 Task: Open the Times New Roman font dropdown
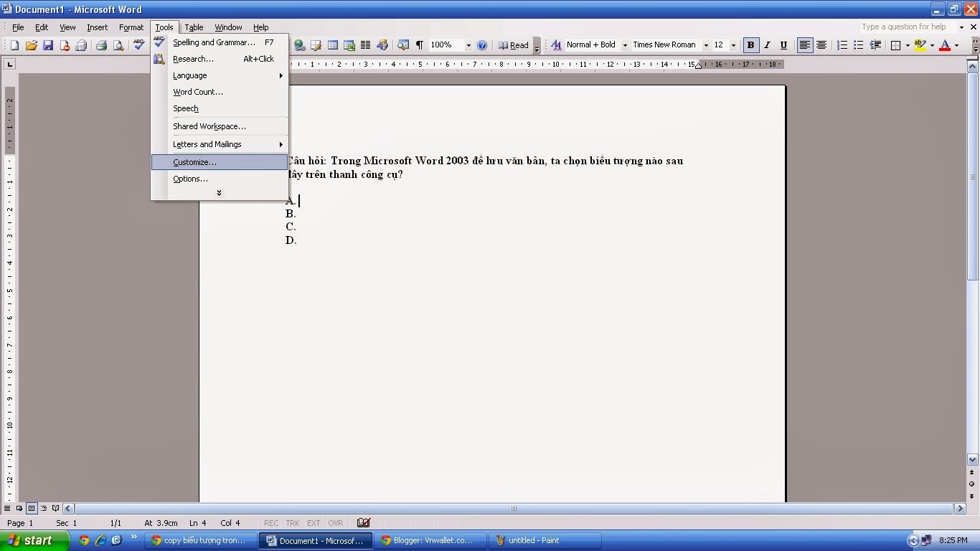pyautogui.click(x=705, y=45)
